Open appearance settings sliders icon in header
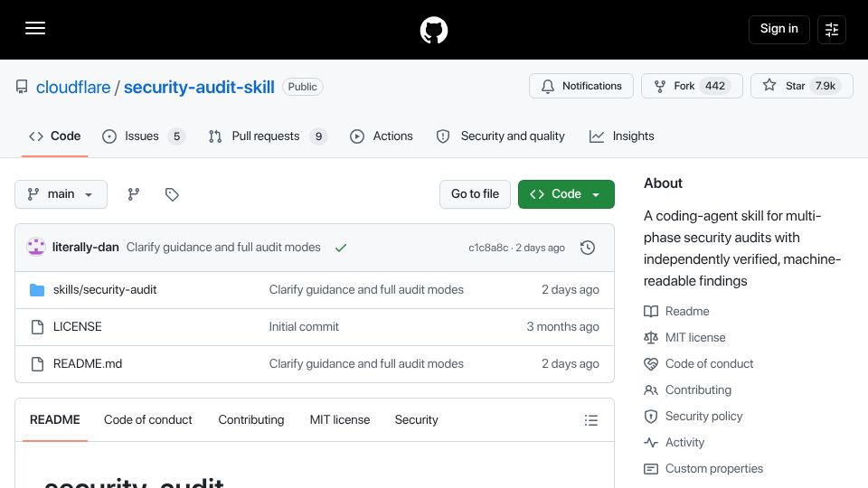 coord(832,29)
